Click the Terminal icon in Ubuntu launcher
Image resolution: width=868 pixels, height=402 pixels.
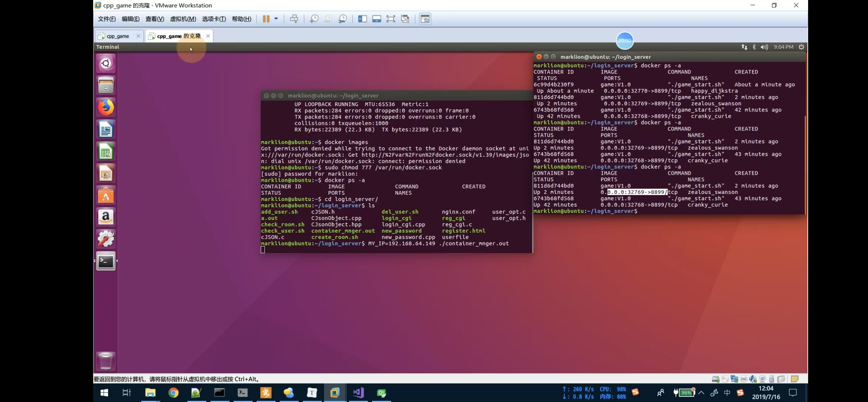click(106, 261)
